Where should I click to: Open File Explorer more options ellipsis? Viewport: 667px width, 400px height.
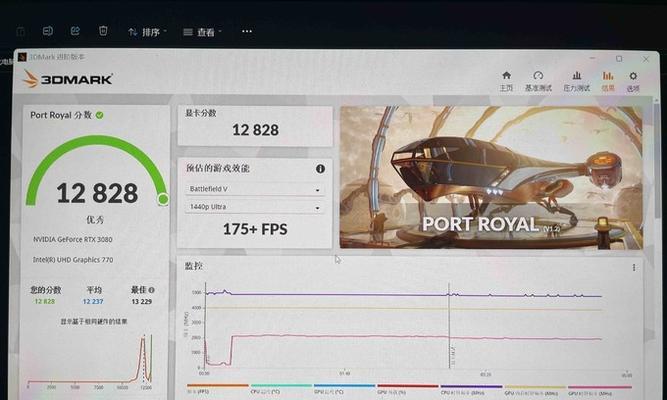click(x=247, y=31)
